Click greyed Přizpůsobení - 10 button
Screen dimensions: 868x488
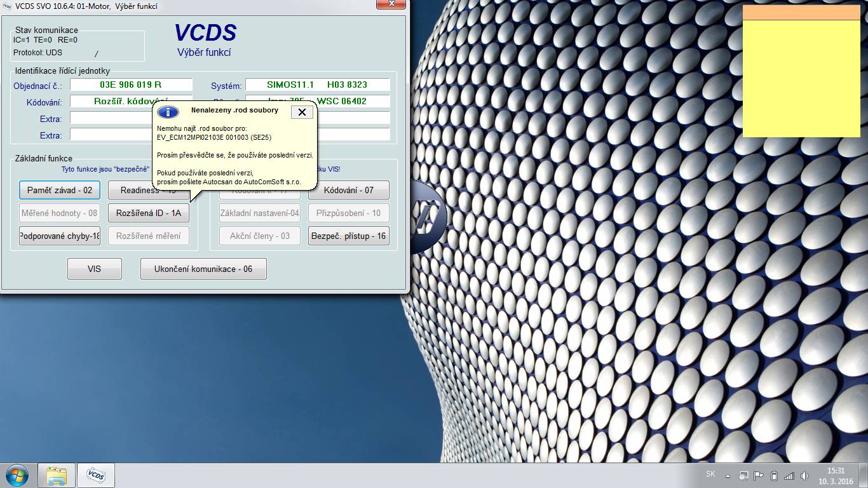(x=349, y=213)
